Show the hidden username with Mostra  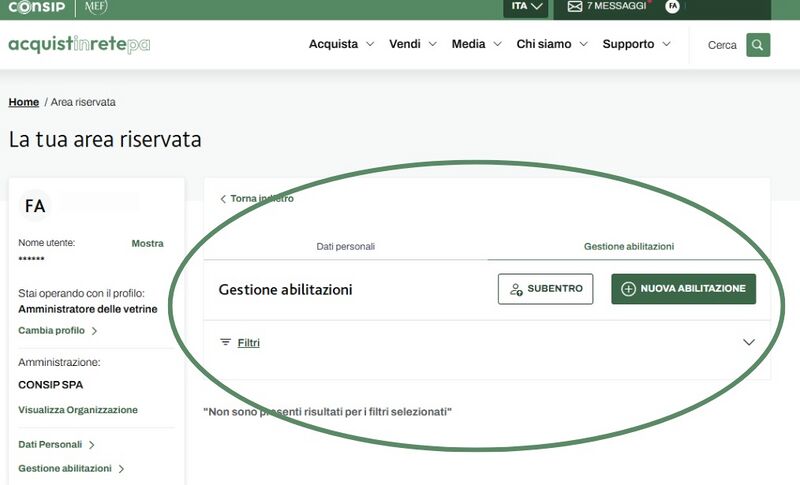[x=147, y=243]
